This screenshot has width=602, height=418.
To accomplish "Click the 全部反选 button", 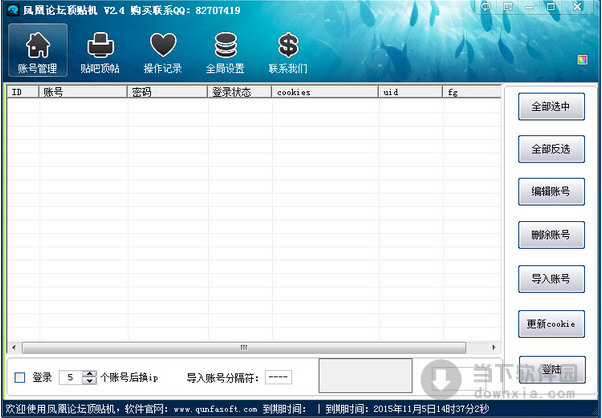I will [551, 149].
